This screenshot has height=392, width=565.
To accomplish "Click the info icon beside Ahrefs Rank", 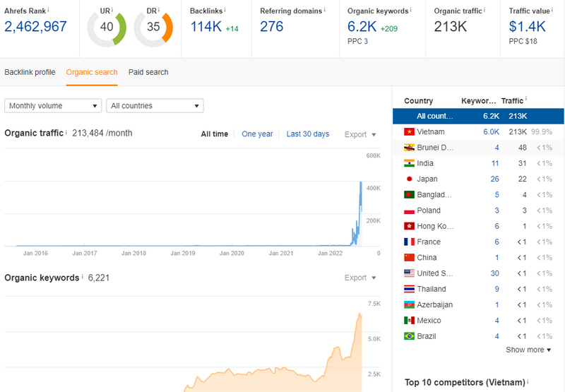I will tap(48, 10).
